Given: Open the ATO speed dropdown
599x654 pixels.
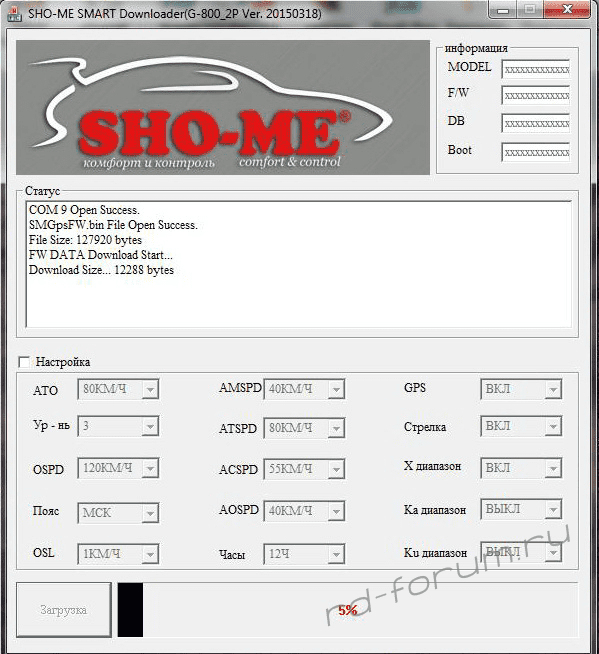Looking at the screenshot, I should click(118, 389).
